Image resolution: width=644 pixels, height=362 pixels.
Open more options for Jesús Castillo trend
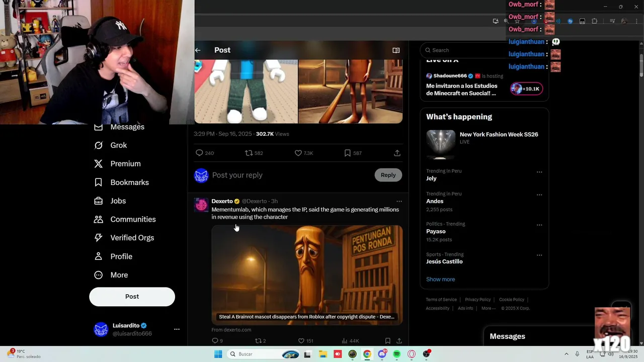539,255
